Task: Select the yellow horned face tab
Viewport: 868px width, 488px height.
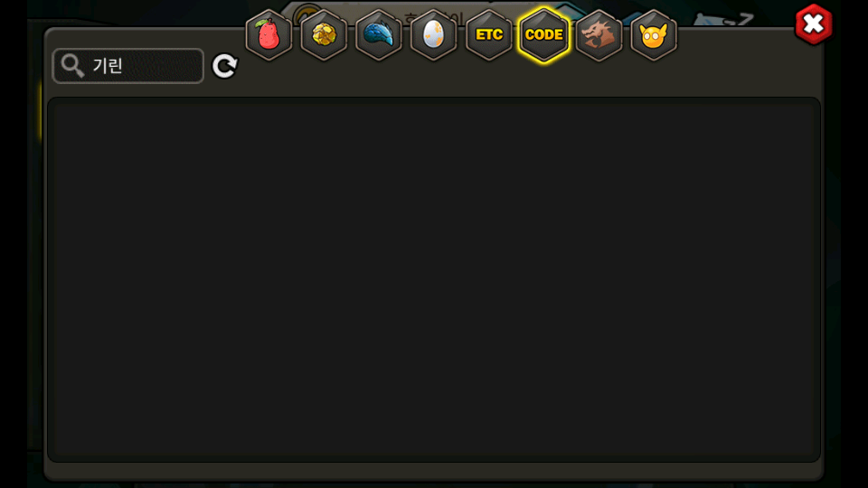Action: pyautogui.click(x=653, y=35)
